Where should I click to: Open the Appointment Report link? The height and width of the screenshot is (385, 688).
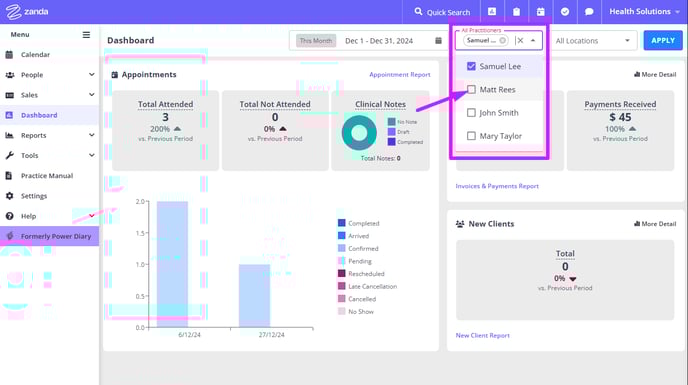click(x=400, y=75)
